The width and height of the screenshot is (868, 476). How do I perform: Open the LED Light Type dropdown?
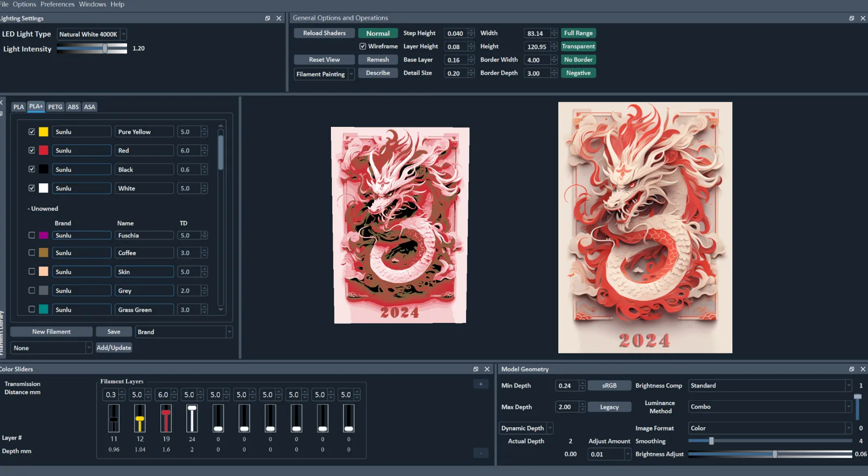tap(92, 34)
